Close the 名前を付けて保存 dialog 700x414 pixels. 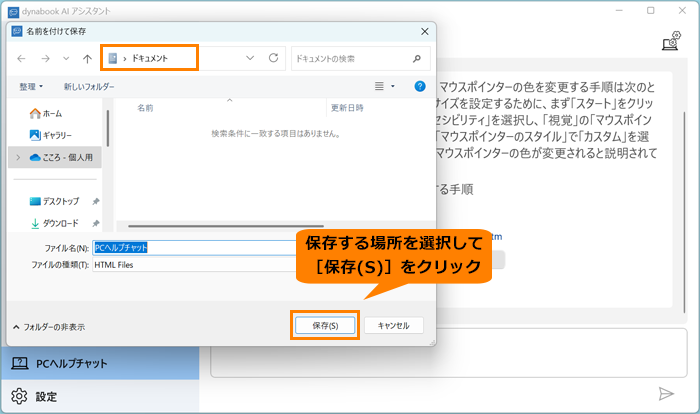pyautogui.click(x=425, y=31)
